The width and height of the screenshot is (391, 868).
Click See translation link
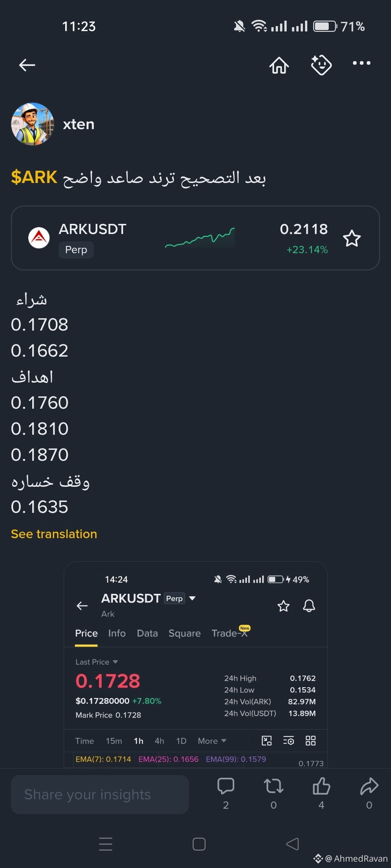pos(54,534)
